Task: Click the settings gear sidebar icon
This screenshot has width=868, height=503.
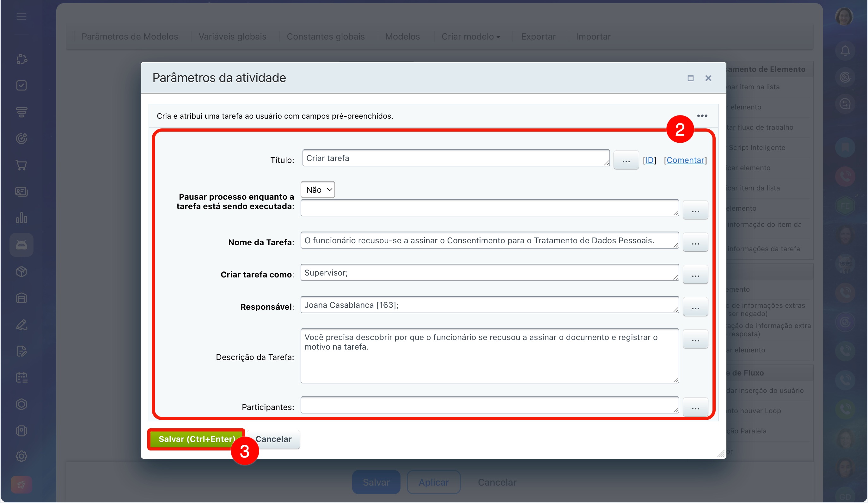Action: coord(21,456)
